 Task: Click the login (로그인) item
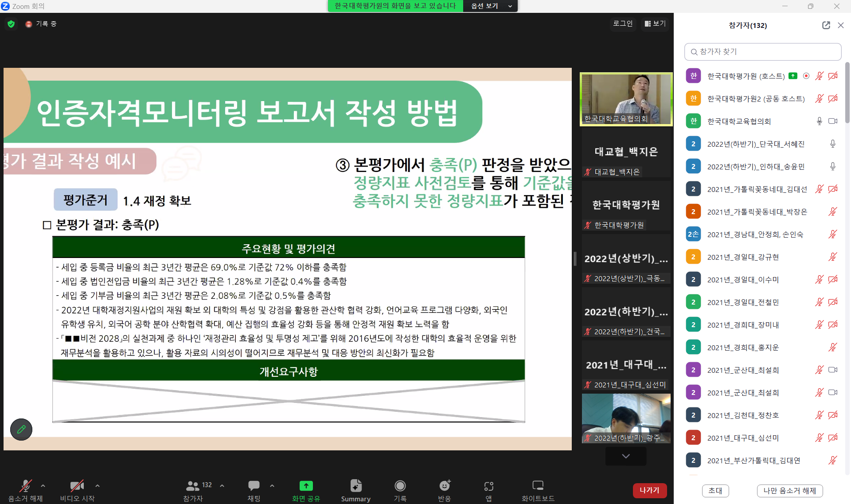623,23
